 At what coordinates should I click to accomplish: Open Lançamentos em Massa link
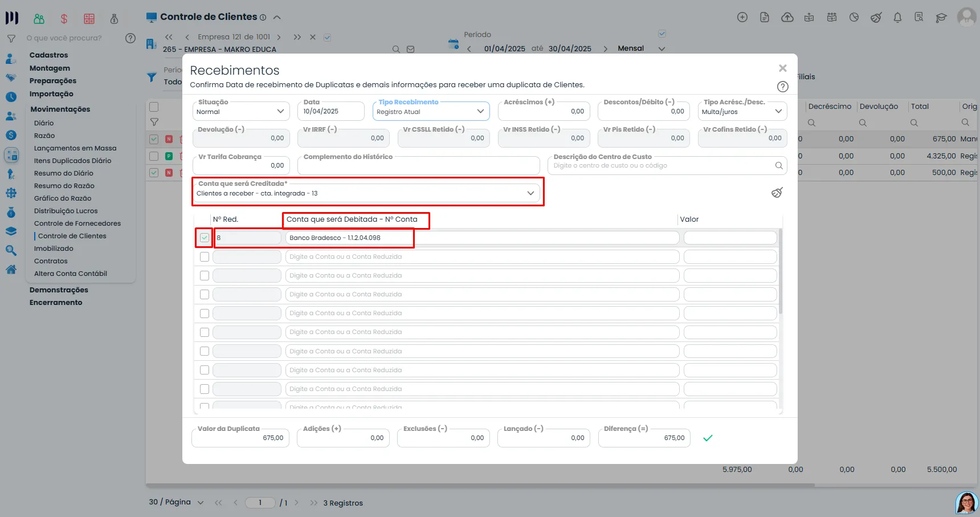click(x=75, y=148)
